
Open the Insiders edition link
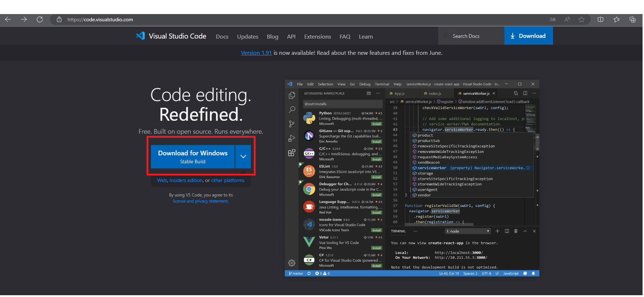click(x=186, y=181)
